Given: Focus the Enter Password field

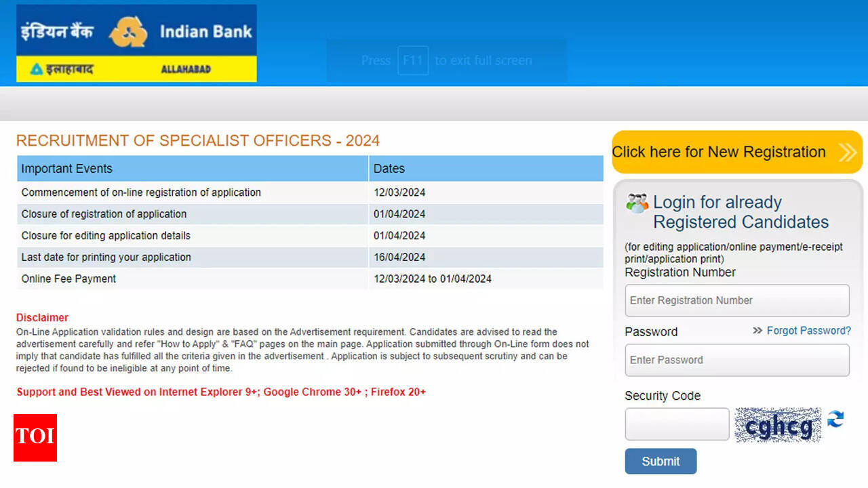Looking at the screenshot, I should [x=736, y=360].
